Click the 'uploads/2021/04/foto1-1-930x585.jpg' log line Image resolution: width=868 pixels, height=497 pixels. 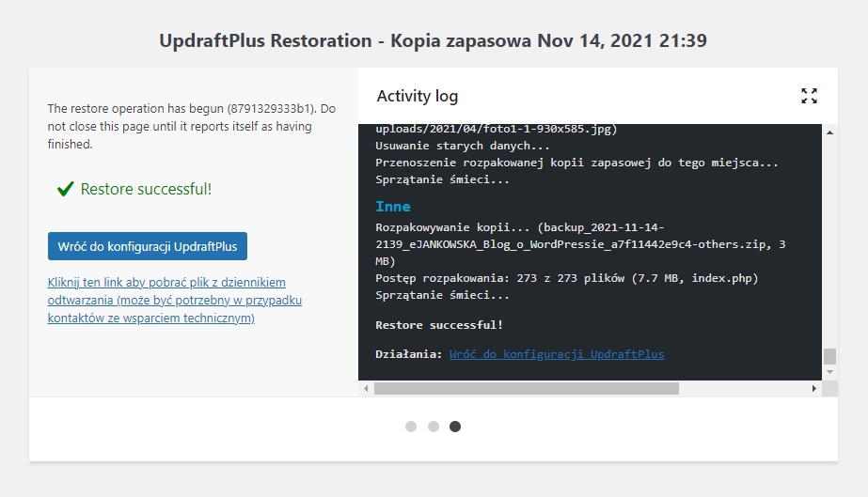coord(496,130)
